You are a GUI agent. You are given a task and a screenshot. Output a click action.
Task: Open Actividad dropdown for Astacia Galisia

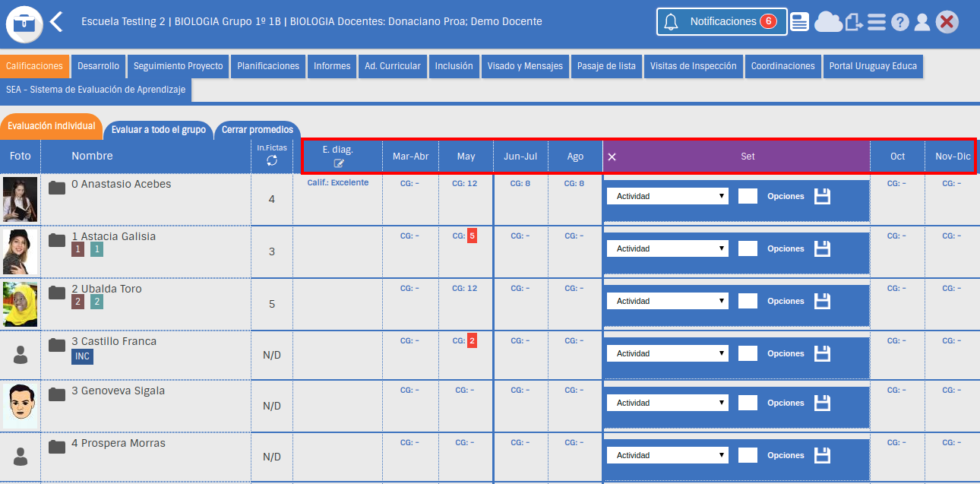(668, 248)
